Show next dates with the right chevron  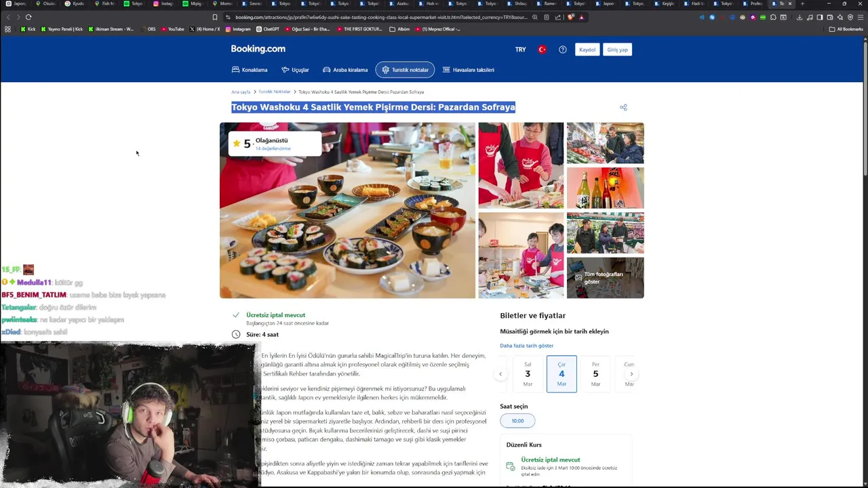pos(631,374)
